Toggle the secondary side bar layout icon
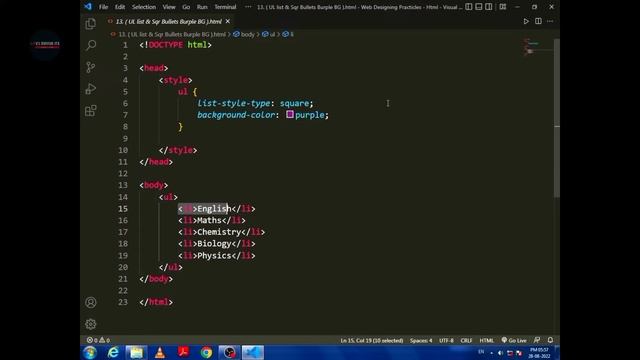 click(489, 7)
